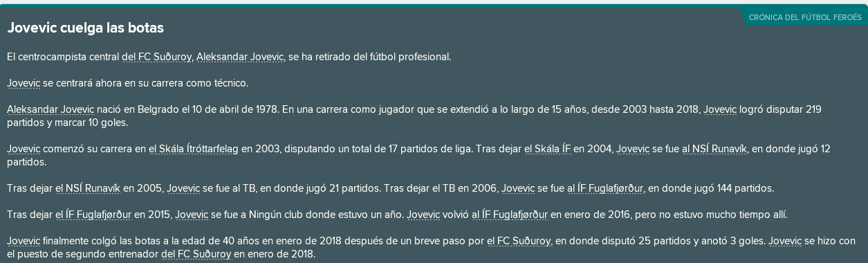Open the Crónica del Fútbol Feroés tag
The image size is (868, 263).
pyautogui.click(x=805, y=17)
